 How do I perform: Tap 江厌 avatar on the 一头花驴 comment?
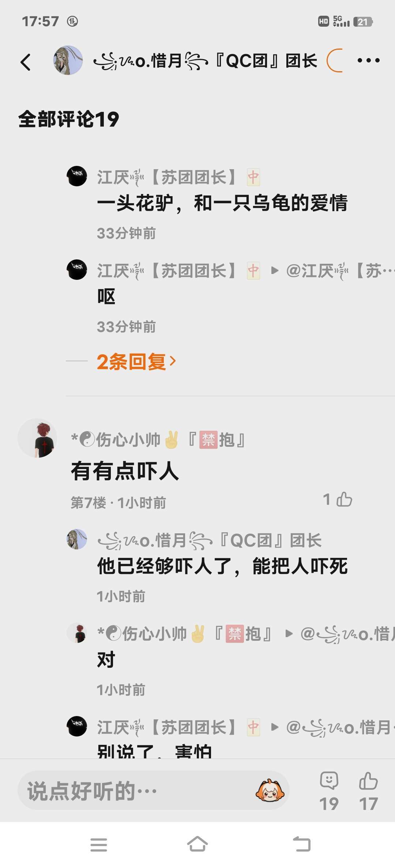click(x=77, y=176)
